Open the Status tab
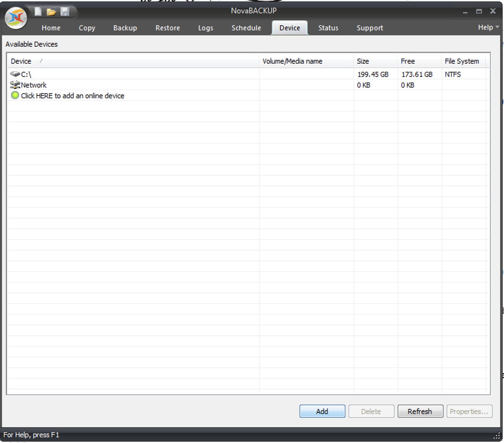This screenshot has width=504, height=443. tap(328, 28)
